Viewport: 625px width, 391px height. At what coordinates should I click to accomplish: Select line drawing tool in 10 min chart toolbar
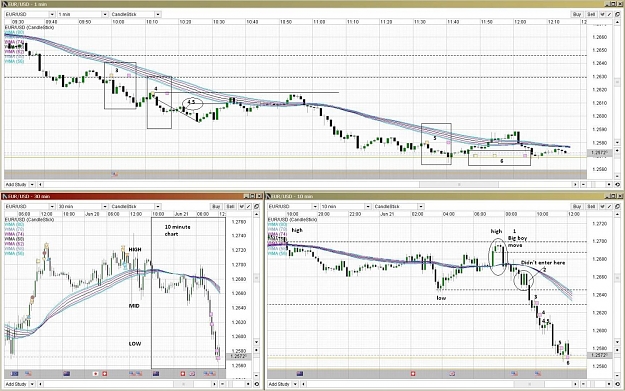tap(609, 206)
